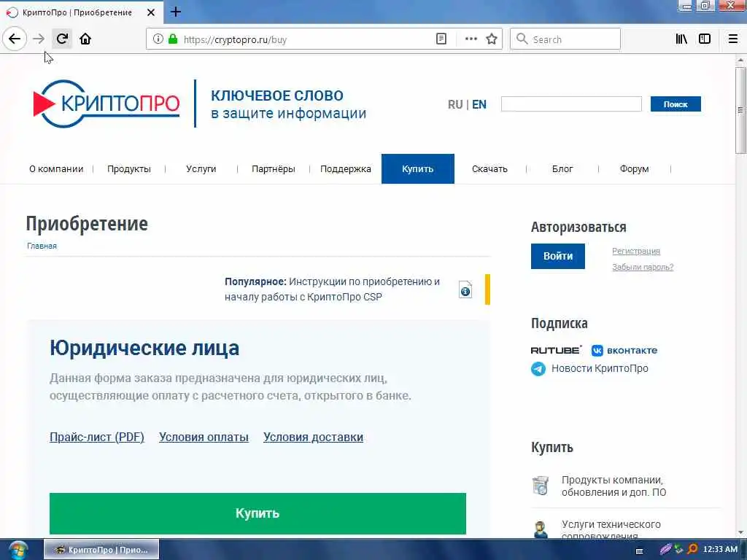Click the green Купить button
Image resolution: width=747 pixels, height=560 pixels.
[258, 513]
